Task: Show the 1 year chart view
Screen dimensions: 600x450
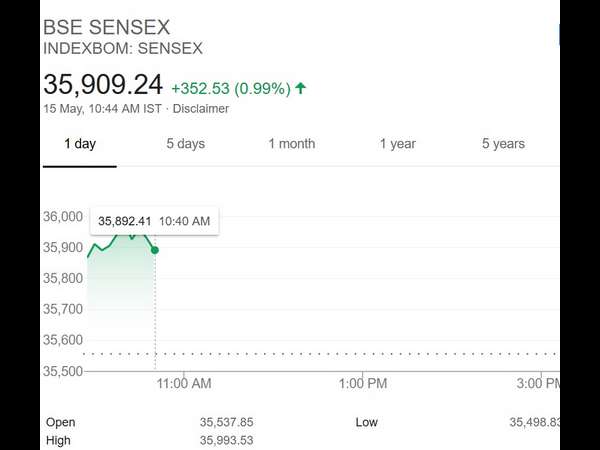Action: pyautogui.click(x=397, y=144)
